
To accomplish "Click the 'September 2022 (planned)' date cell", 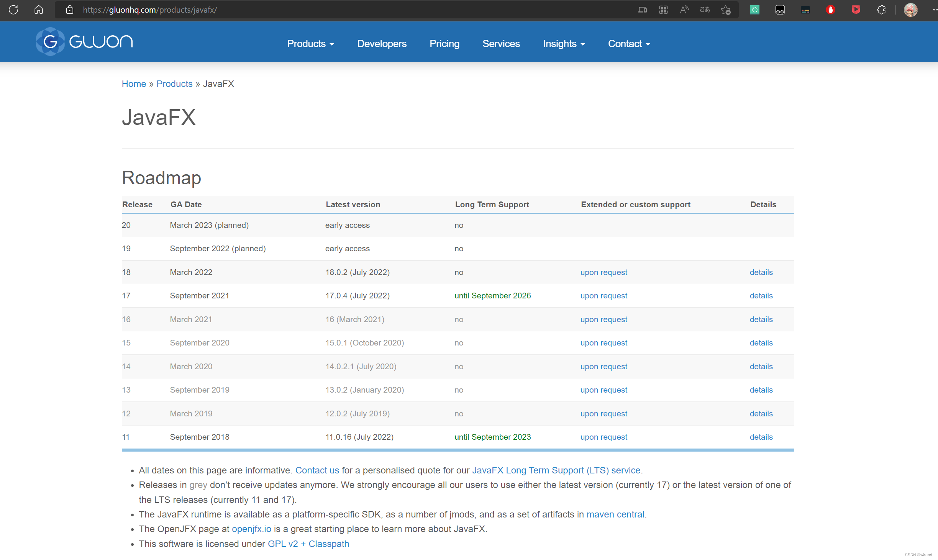I will [x=218, y=249].
